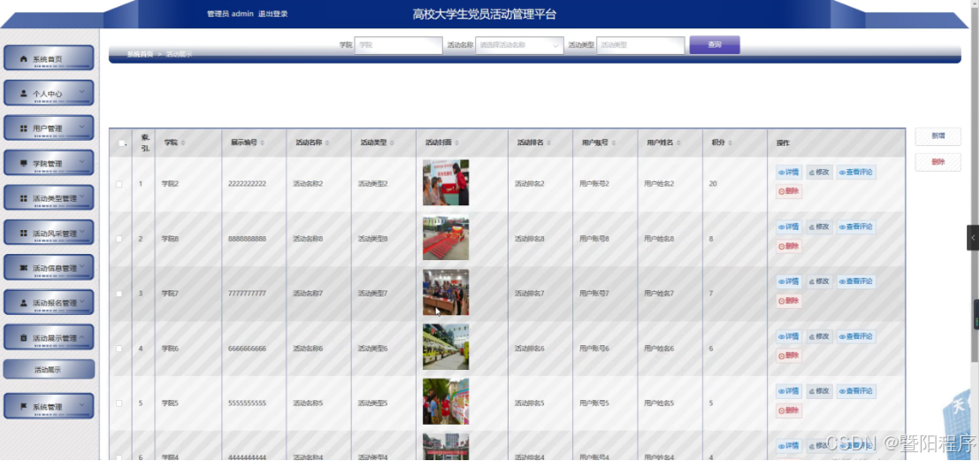Click the icon of 活动信息管理

[24, 268]
